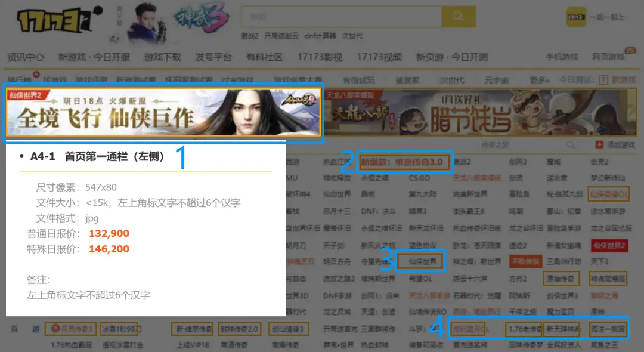This screenshot has height=352, width=644.
Task: Select the 发号平台 nav item
Action: click(x=214, y=57)
